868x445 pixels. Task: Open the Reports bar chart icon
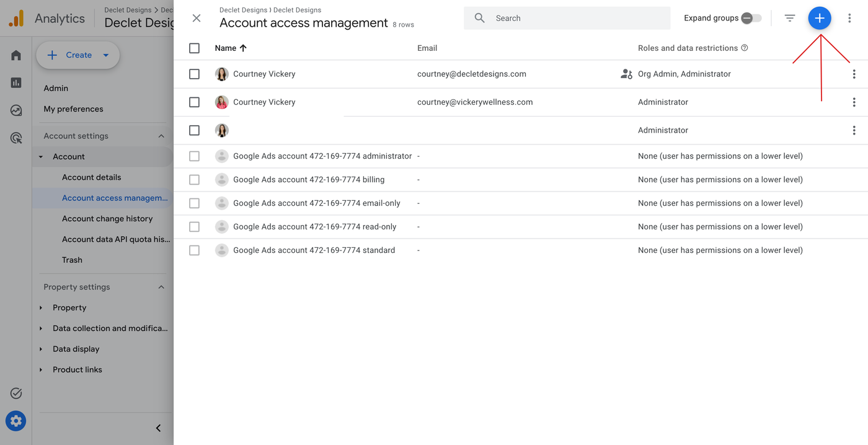[x=16, y=82]
